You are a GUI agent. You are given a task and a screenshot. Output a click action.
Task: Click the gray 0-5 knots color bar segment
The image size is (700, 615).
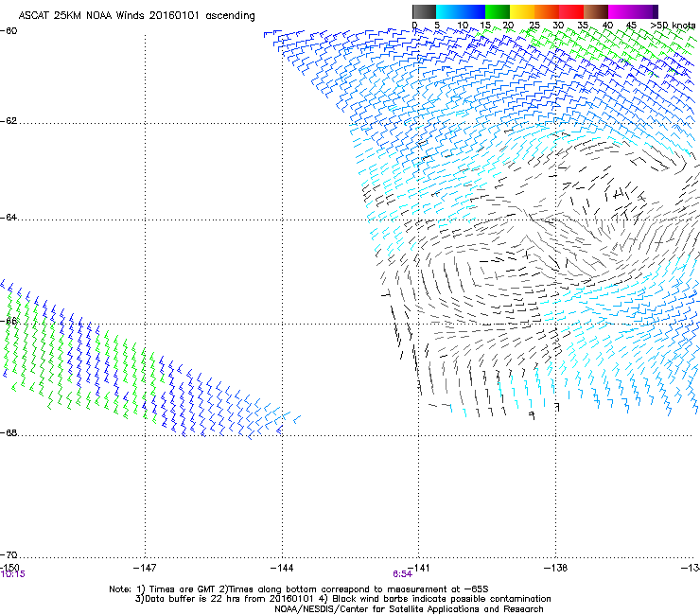[424, 11]
